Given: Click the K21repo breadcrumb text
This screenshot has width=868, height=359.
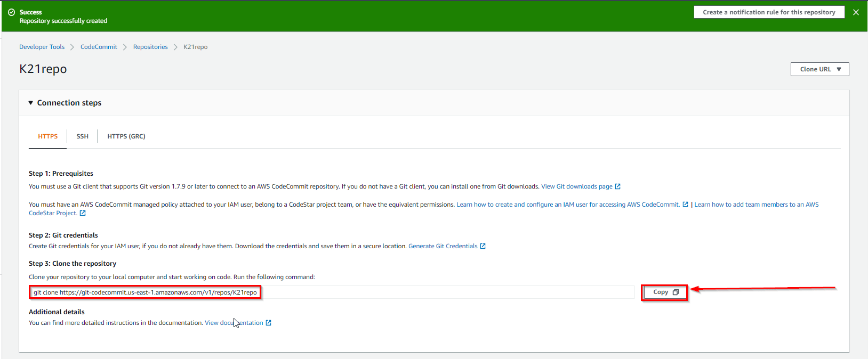Looking at the screenshot, I should [x=196, y=47].
